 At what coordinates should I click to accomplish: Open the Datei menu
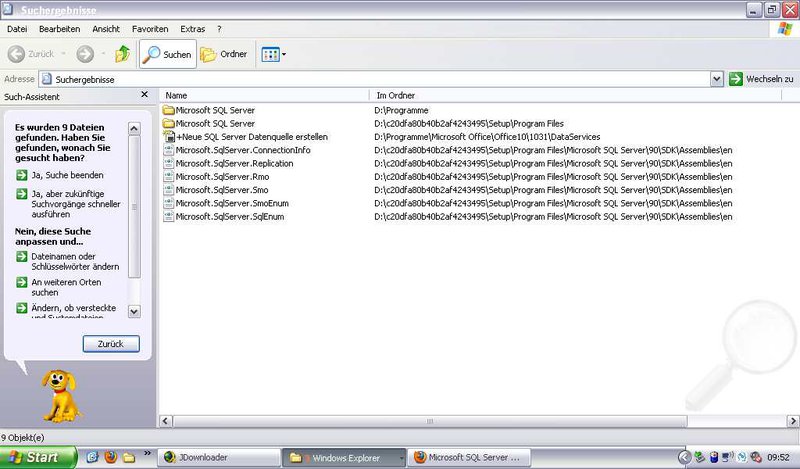pyautogui.click(x=17, y=29)
